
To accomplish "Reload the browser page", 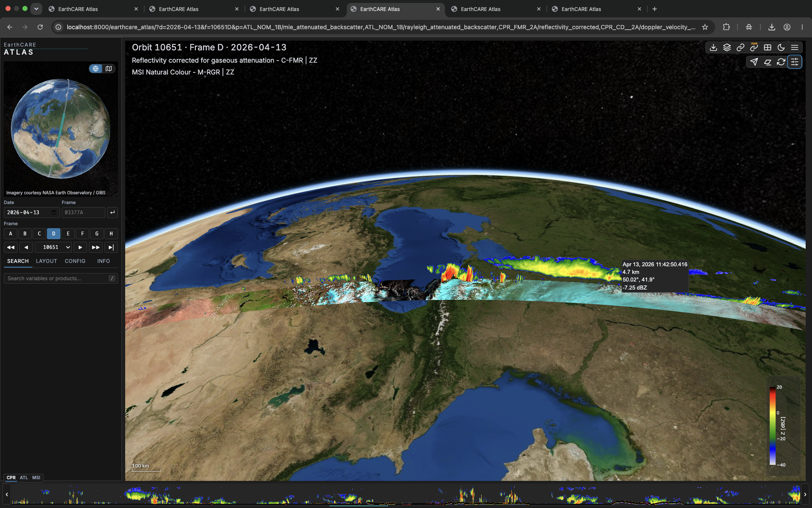I will click(40, 27).
